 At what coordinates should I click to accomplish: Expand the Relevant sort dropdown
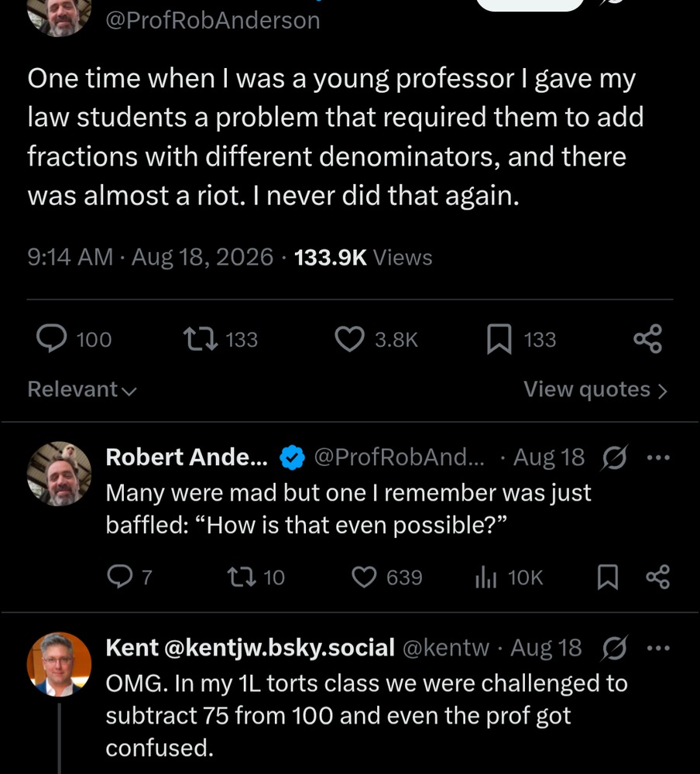click(x=82, y=389)
